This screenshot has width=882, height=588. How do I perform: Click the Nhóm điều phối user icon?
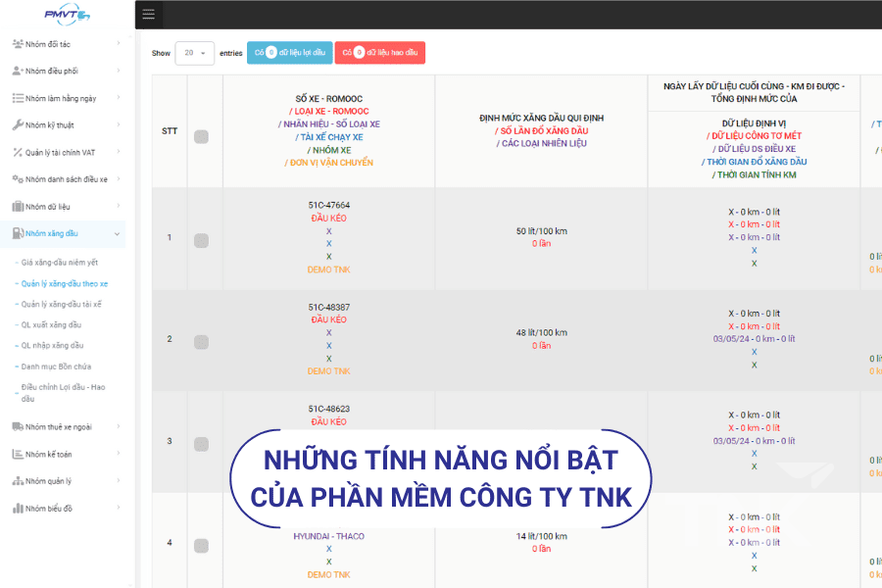click(18, 71)
